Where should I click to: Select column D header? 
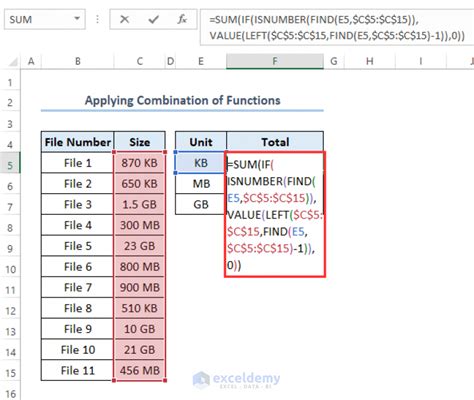pyautogui.click(x=170, y=61)
